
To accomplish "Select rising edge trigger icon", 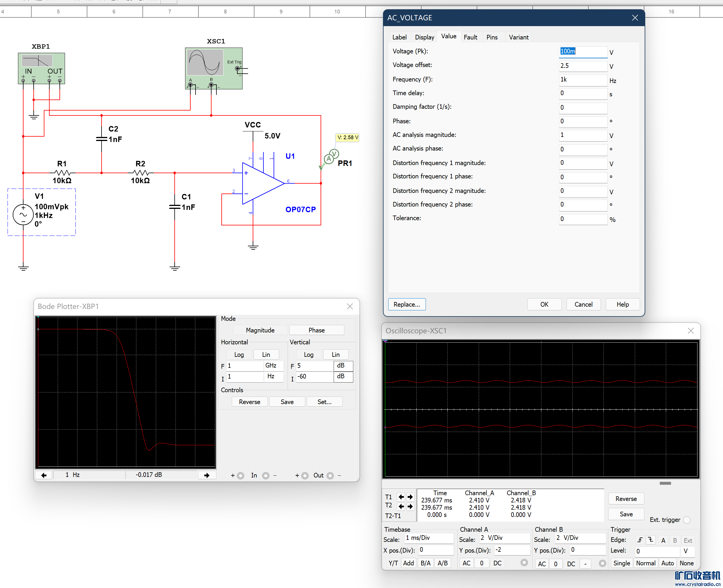I will 640,540.
